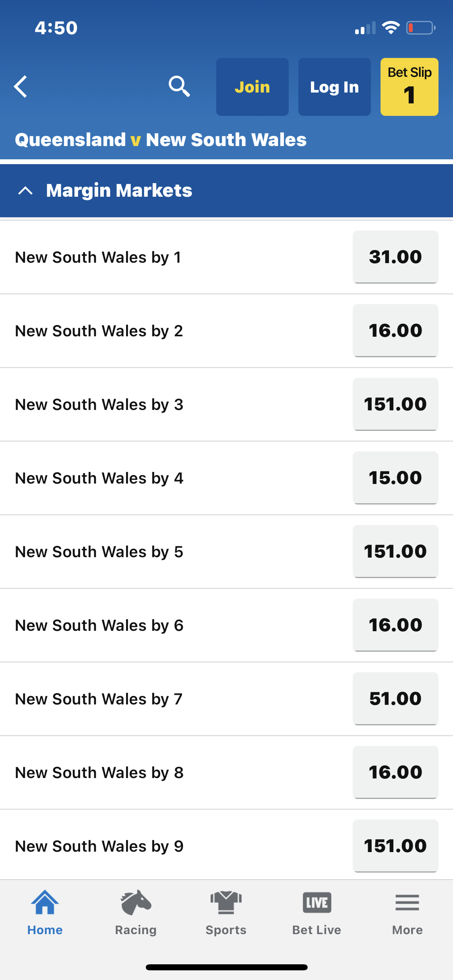
Task: Collapse the Margin Markets section
Action: click(25, 191)
